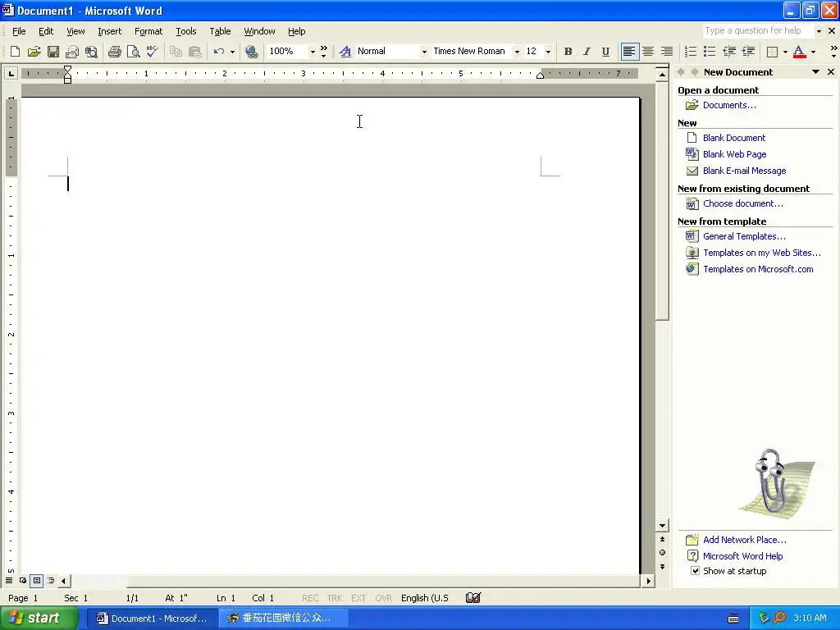Save the document with the floppy icon
Image resolution: width=840 pixels, height=630 pixels.
pyautogui.click(x=53, y=52)
